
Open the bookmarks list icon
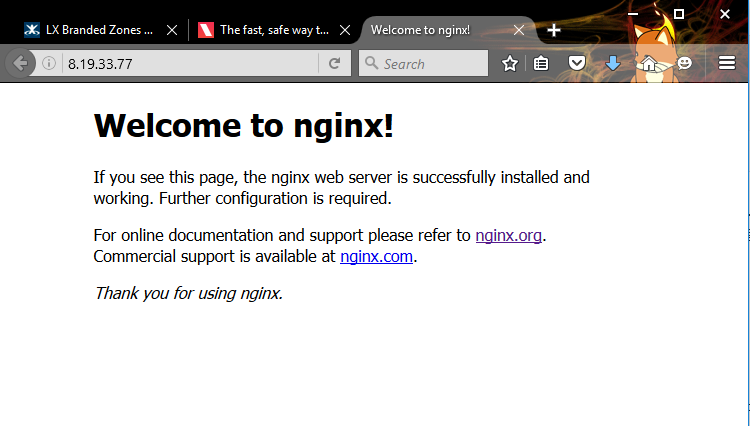coord(541,63)
